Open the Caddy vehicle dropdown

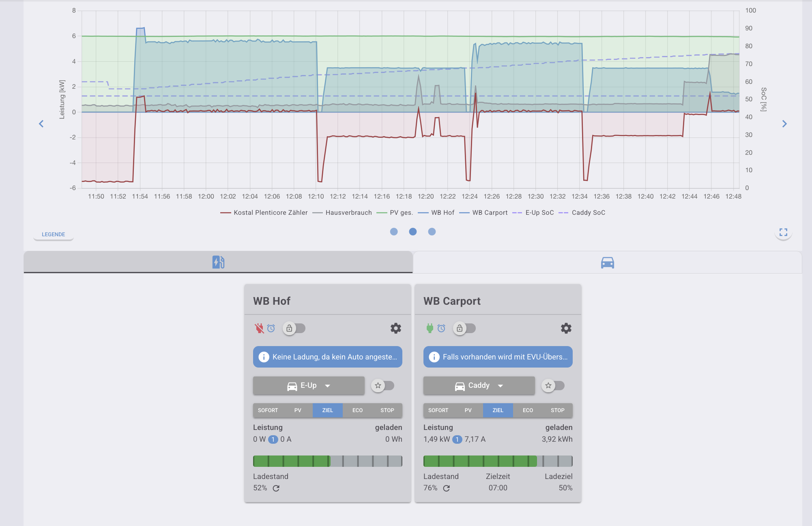click(x=479, y=386)
